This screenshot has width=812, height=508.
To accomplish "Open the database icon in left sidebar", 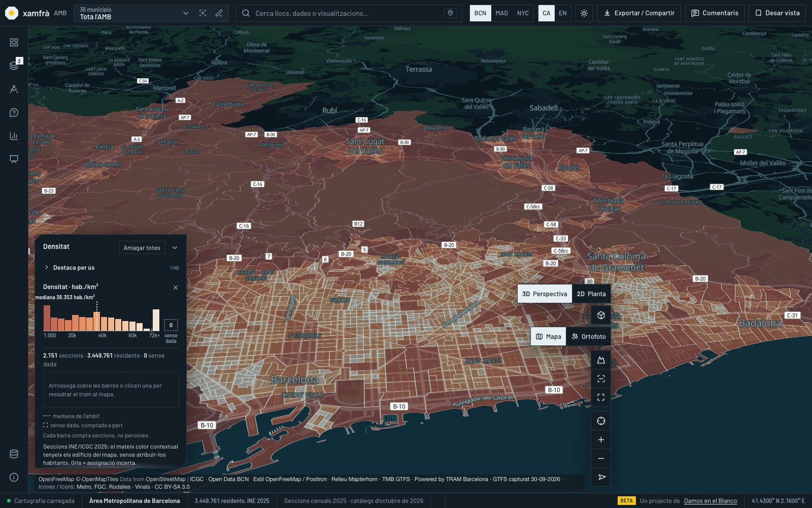I will [x=14, y=454].
